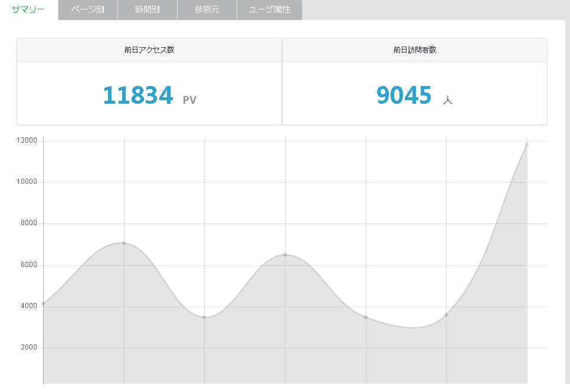Select the fourth data point peaking near 6500
Viewport: 570px width, 392px height.
pyautogui.click(x=285, y=255)
